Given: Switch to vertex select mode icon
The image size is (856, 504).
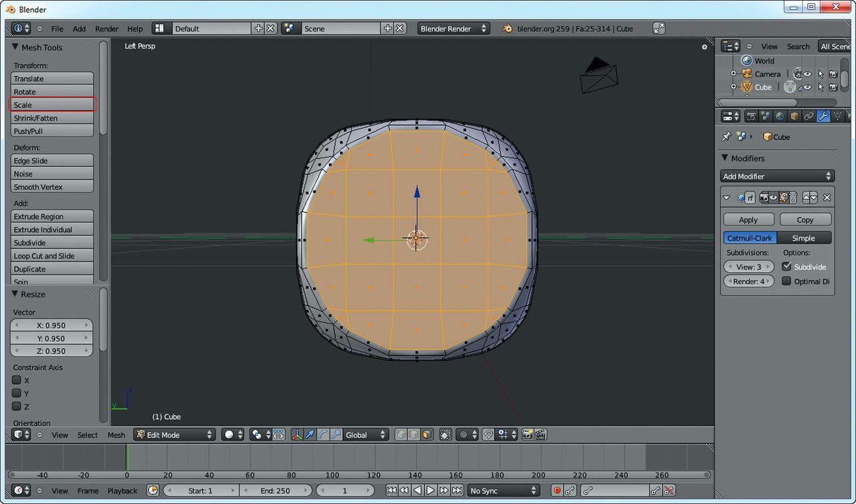Looking at the screenshot, I should pyautogui.click(x=401, y=434).
